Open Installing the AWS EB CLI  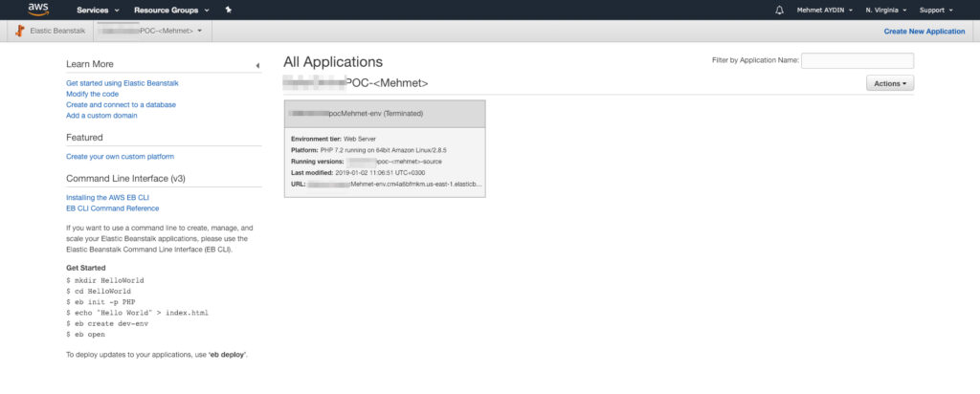107,197
